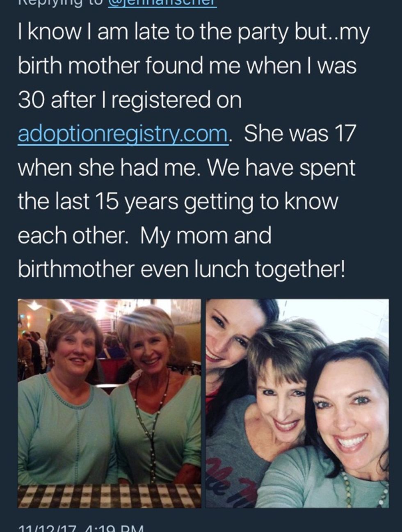Click the line "birthmother even lunch together!"
The image size is (402, 532).
(182, 269)
